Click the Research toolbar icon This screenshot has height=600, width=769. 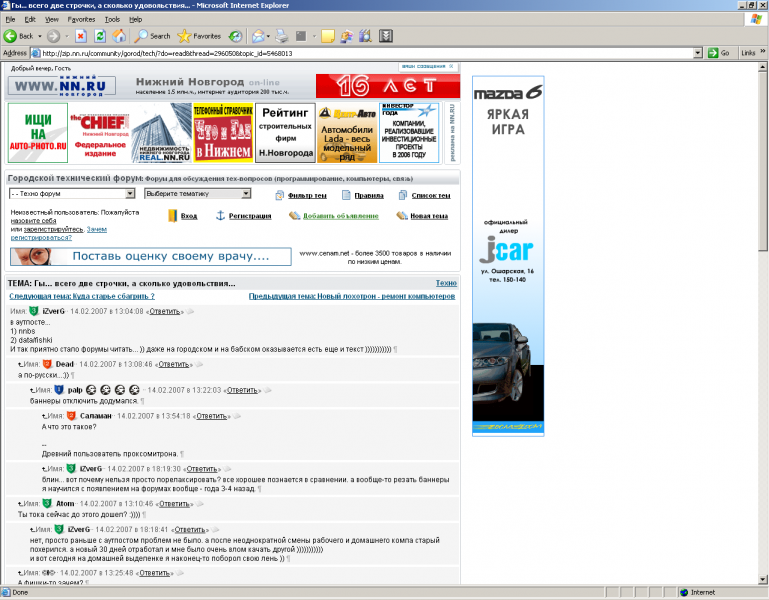tap(366, 36)
